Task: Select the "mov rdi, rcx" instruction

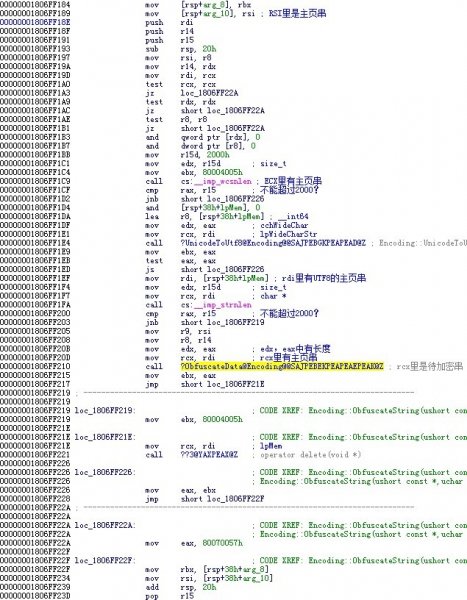Action: [x=180, y=75]
